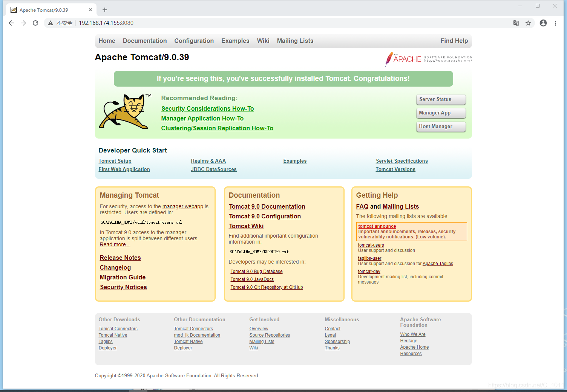Open Configuration in the navigation bar
This screenshot has height=392, width=567.
194,41
